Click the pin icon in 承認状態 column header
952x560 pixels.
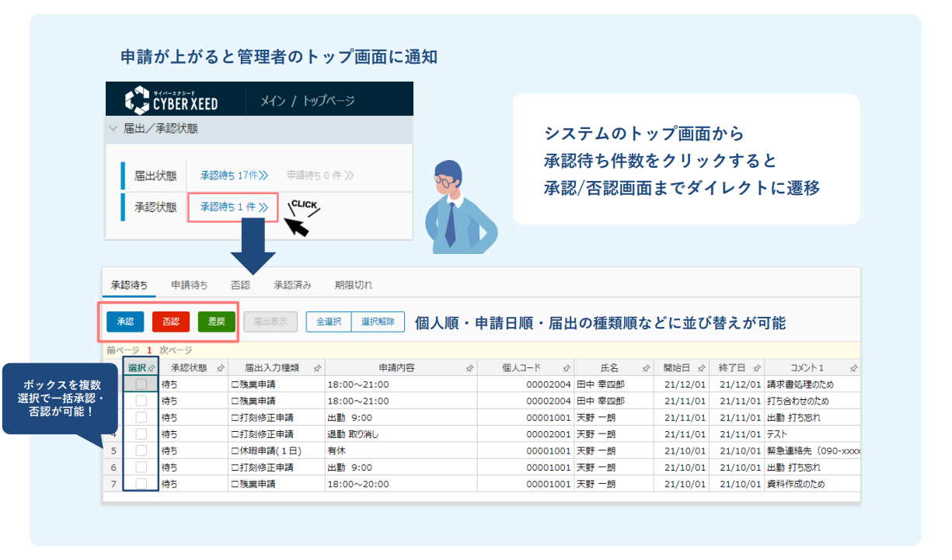[x=221, y=368]
